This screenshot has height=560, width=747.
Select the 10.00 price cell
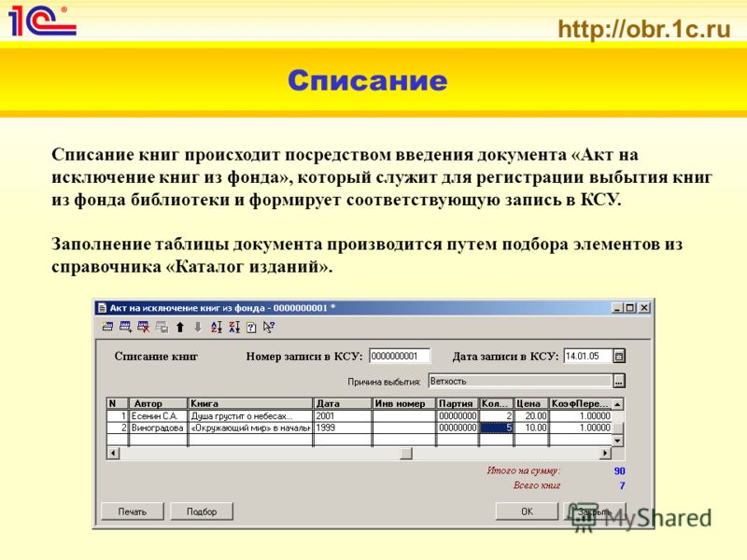(531, 427)
